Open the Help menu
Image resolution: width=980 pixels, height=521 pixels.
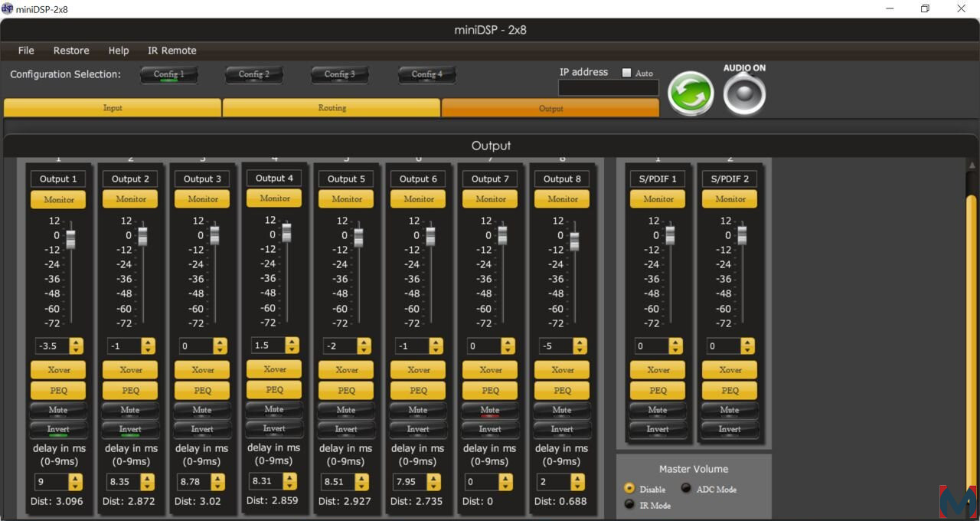tap(119, 51)
